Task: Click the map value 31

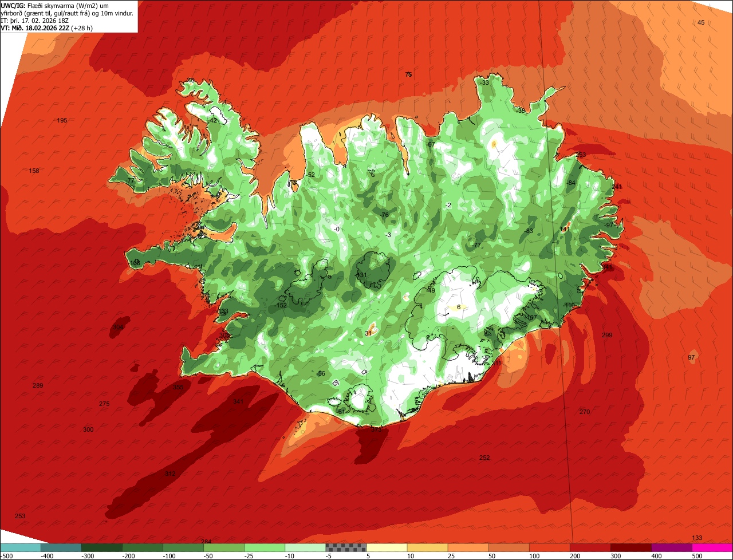Action: (369, 333)
